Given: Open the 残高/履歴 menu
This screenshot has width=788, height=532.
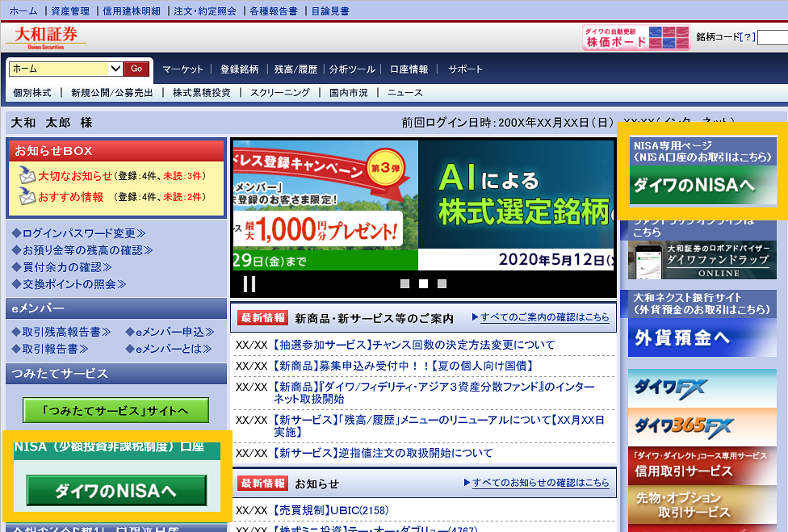Looking at the screenshot, I should click(295, 69).
